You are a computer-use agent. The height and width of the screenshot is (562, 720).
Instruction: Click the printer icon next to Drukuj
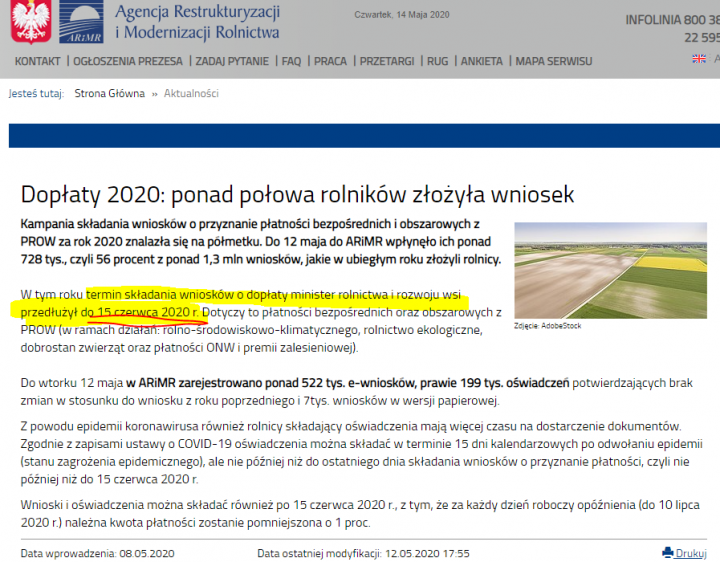click(668, 552)
